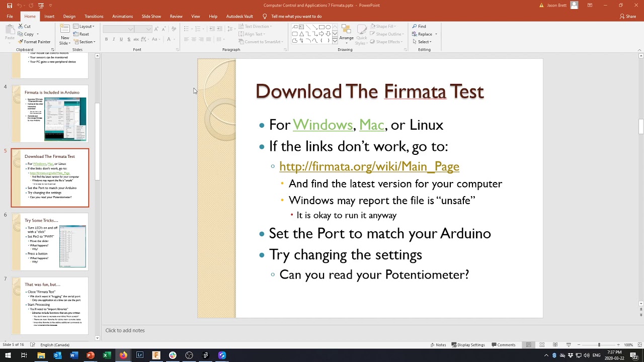Viewport: 644px width, 362px height.
Task: Start Slide Show from status bar
Action: click(x=569, y=345)
